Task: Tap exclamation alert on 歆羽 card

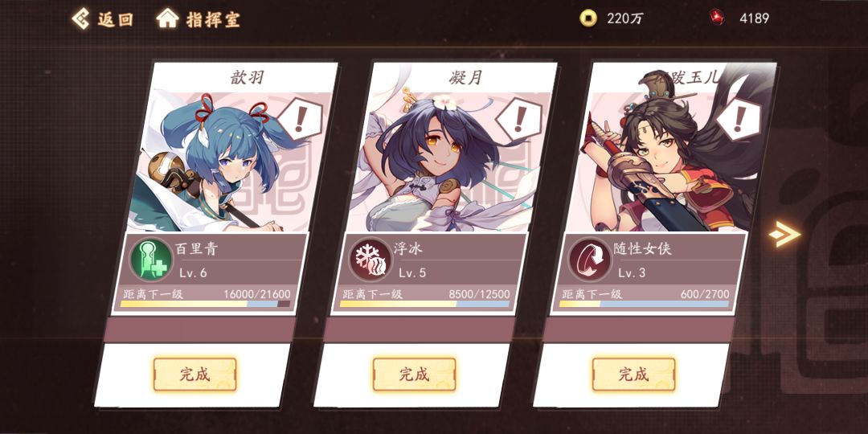Action: coord(300,118)
